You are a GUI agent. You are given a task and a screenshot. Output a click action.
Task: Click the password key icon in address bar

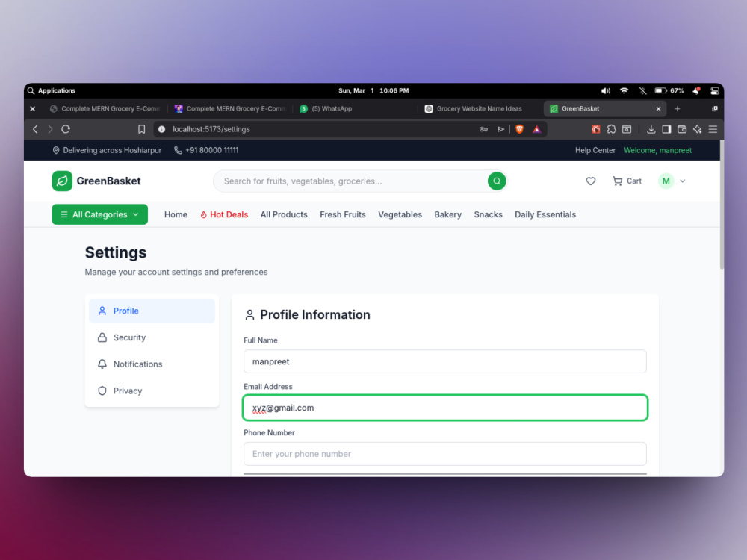click(x=483, y=129)
